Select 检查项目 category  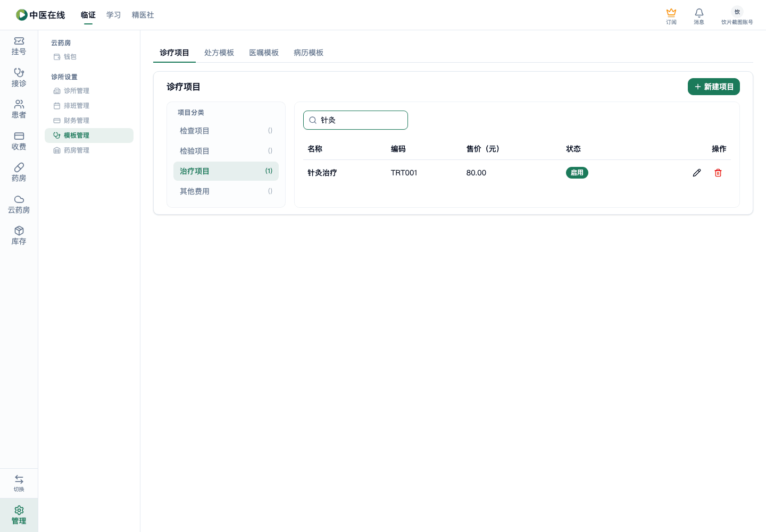[x=226, y=131]
